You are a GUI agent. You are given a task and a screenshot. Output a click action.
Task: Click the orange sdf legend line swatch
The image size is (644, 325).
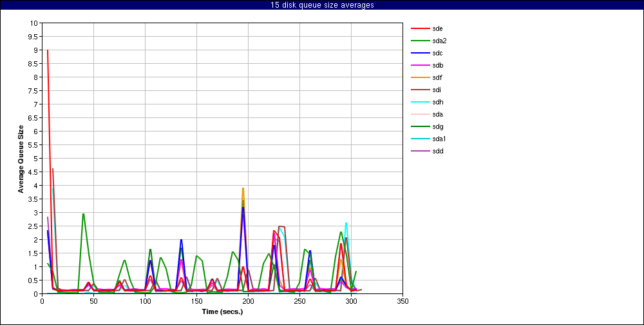tap(419, 77)
